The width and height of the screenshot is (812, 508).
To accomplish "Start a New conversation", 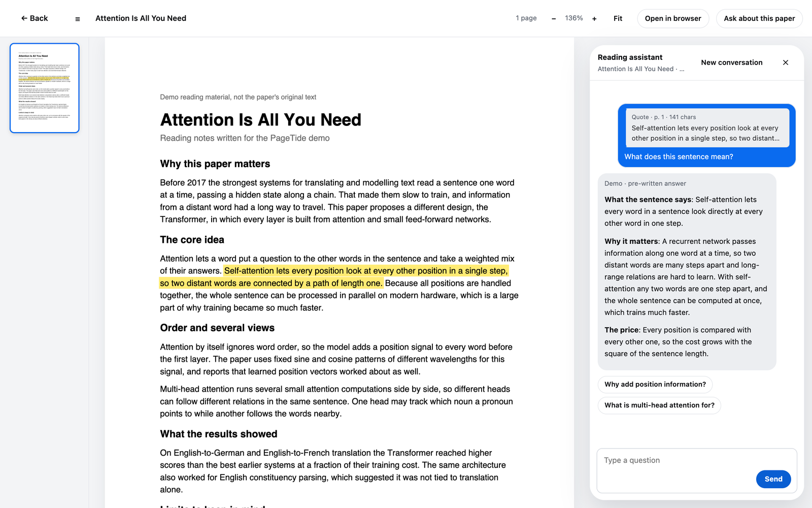I will (731, 62).
